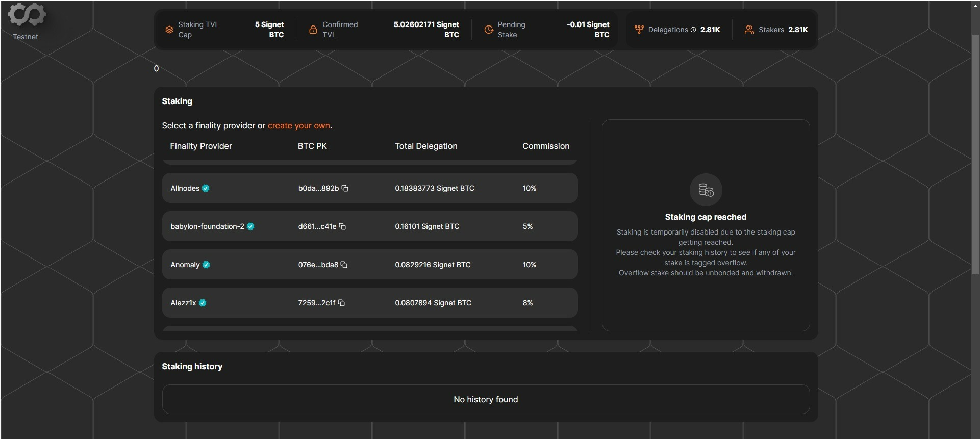980x439 pixels.
Task: Open the Delegations info tooltip icon
Action: click(x=693, y=30)
